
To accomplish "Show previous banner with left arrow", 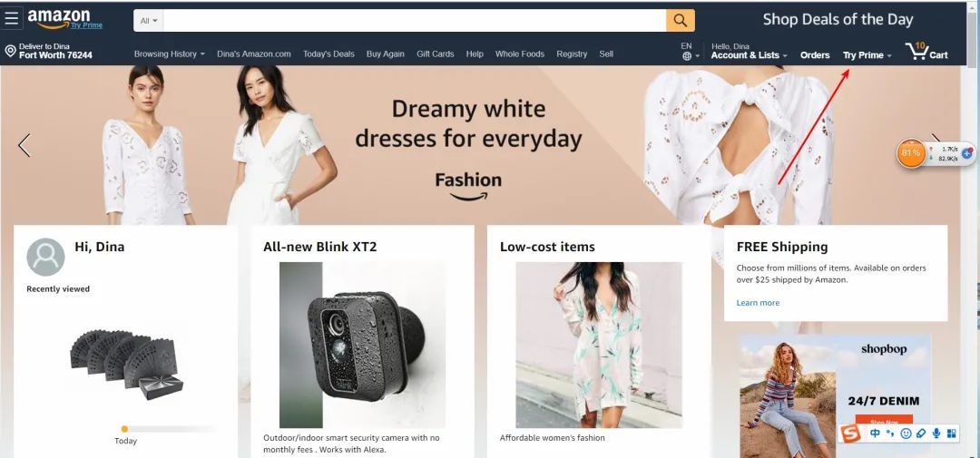I will 24,145.
